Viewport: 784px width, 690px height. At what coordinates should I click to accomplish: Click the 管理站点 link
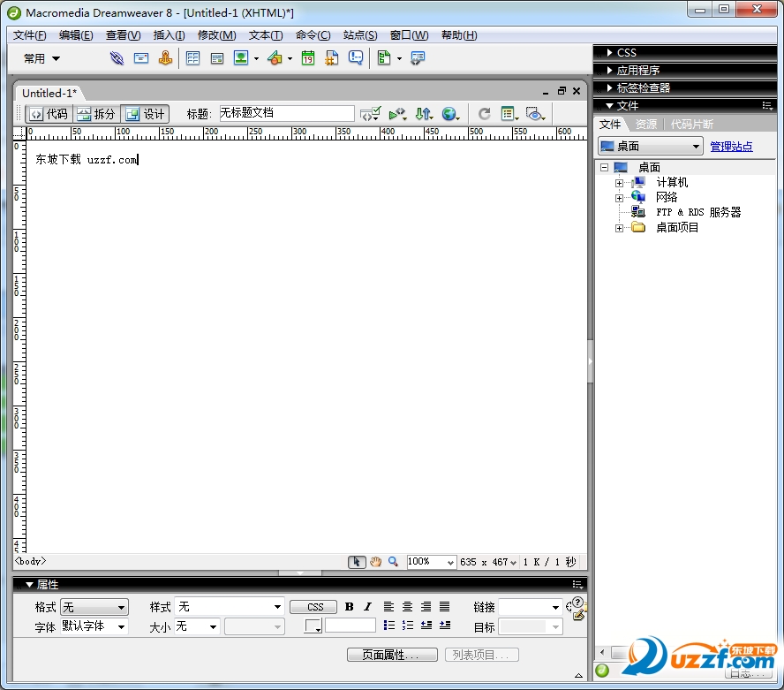731,146
